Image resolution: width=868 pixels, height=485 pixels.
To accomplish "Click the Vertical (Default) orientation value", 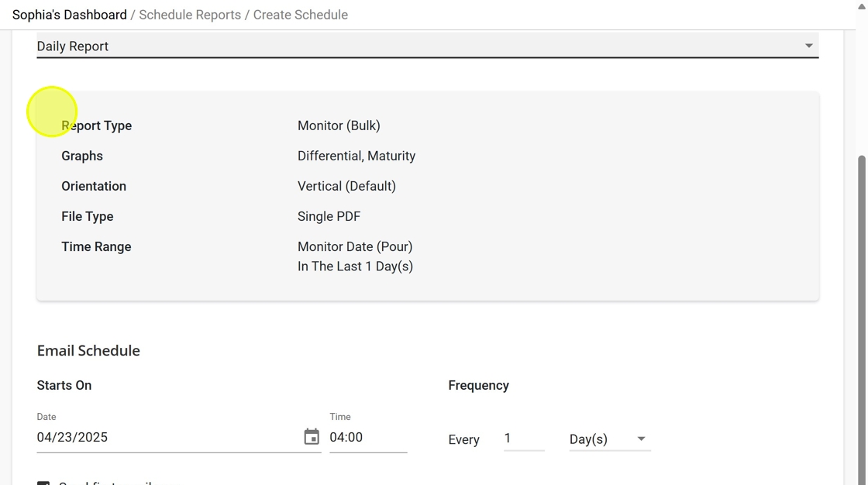I will 346,186.
